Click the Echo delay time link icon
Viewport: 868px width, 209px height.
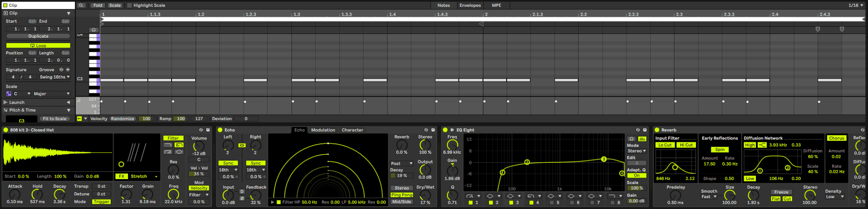(242, 146)
